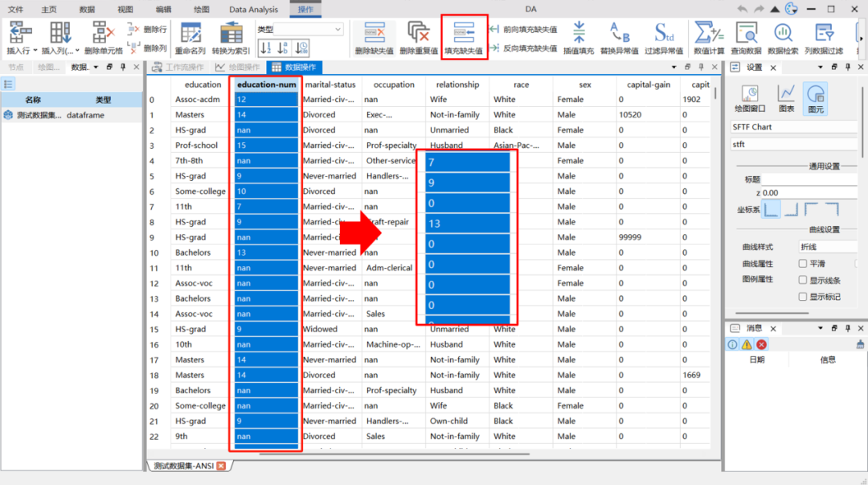
Task: Click the 转换为索引 convert to index icon
Action: [231, 33]
